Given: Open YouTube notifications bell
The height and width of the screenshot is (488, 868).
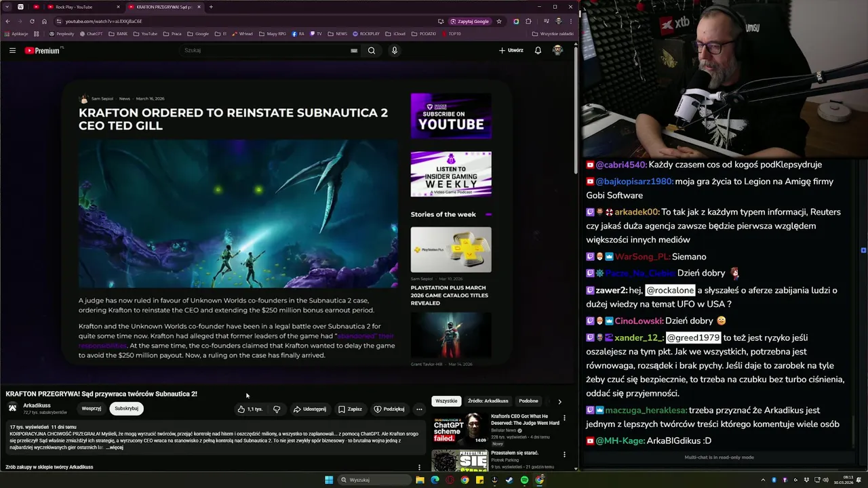Looking at the screenshot, I should (538, 50).
